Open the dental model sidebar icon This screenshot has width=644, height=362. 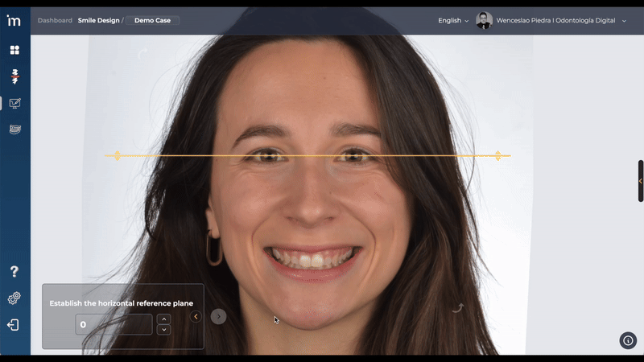(x=14, y=129)
